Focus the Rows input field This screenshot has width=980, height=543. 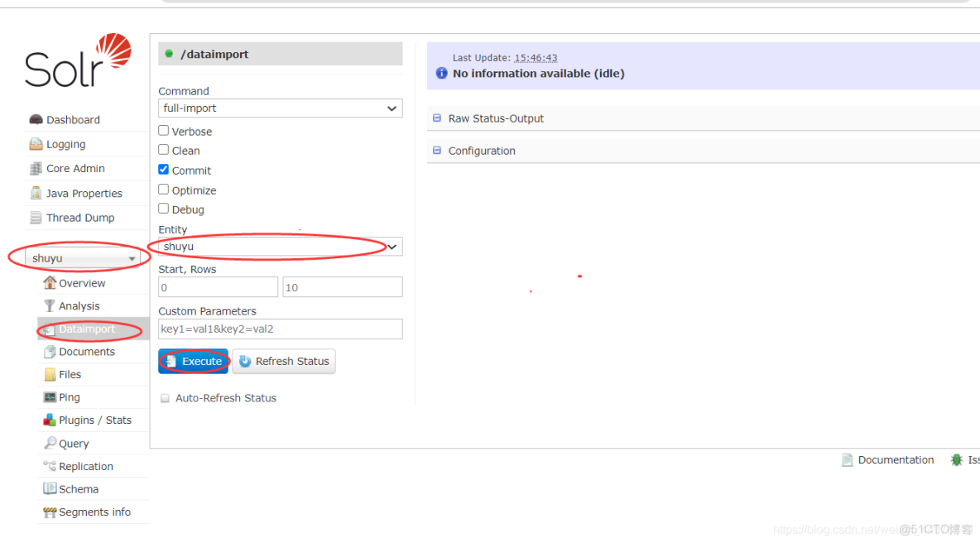(343, 287)
